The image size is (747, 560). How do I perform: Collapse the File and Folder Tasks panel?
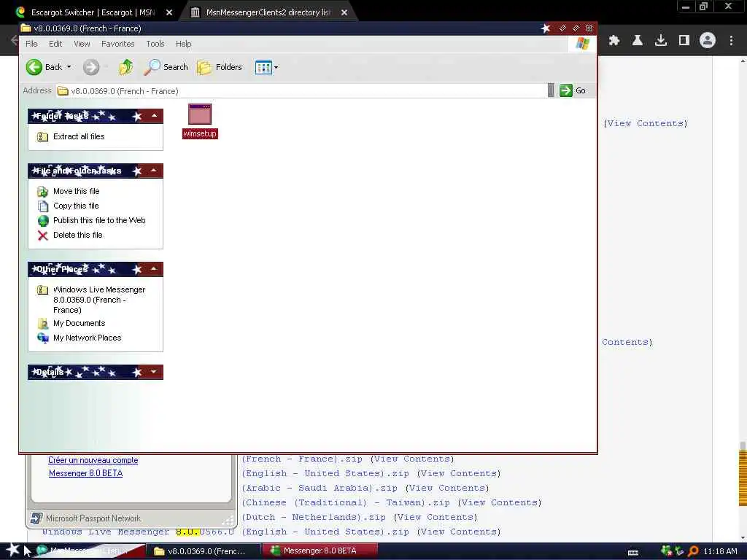[x=154, y=171]
